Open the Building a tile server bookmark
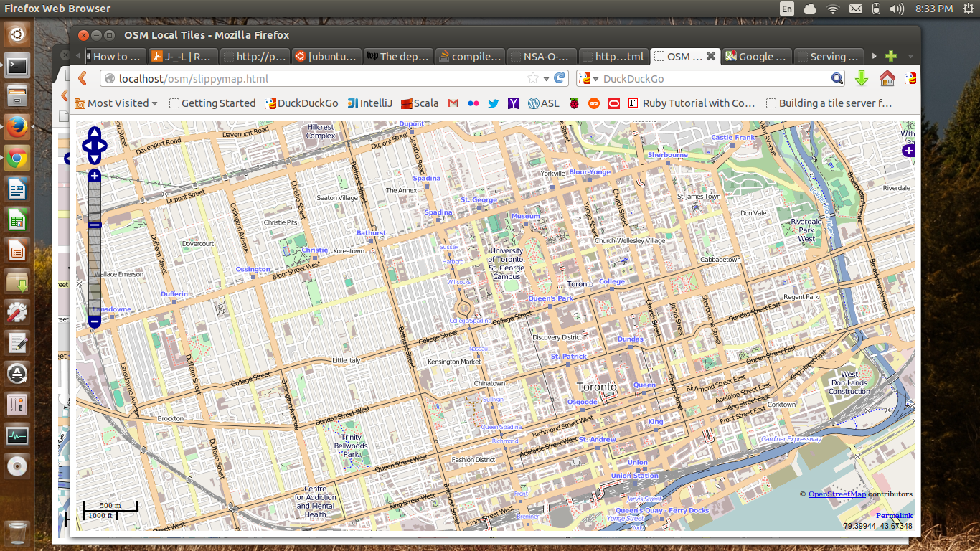Viewport: 980px width, 551px height. click(829, 103)
